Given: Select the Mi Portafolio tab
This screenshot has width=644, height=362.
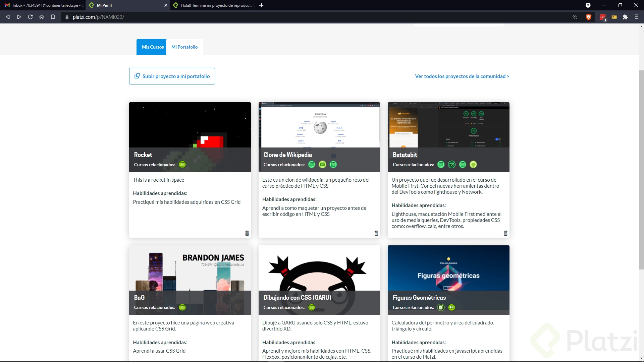Looking at the screenshot, I should coord(184,47).
